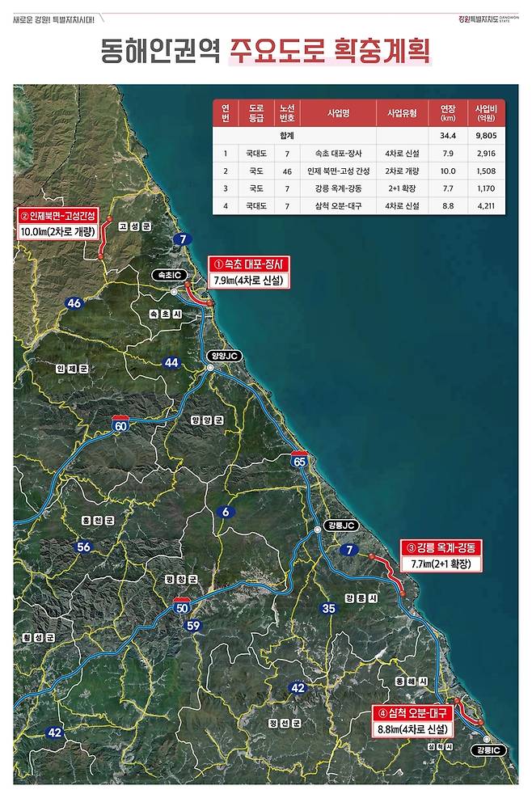Image resolution: width=532 pixels, height=798 pixels.
Task: Select the route 59 shield marker
Action: click(192, 626)
